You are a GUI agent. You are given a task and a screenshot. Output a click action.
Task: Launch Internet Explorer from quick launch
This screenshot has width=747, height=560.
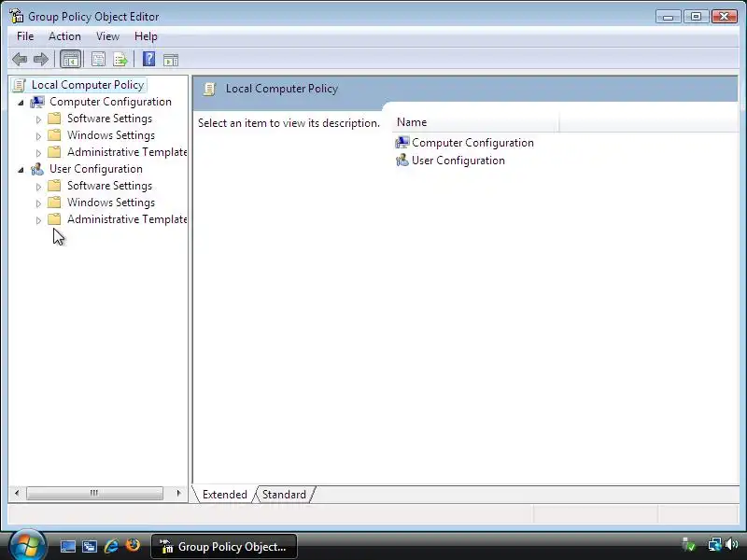[x=111, y=546]
